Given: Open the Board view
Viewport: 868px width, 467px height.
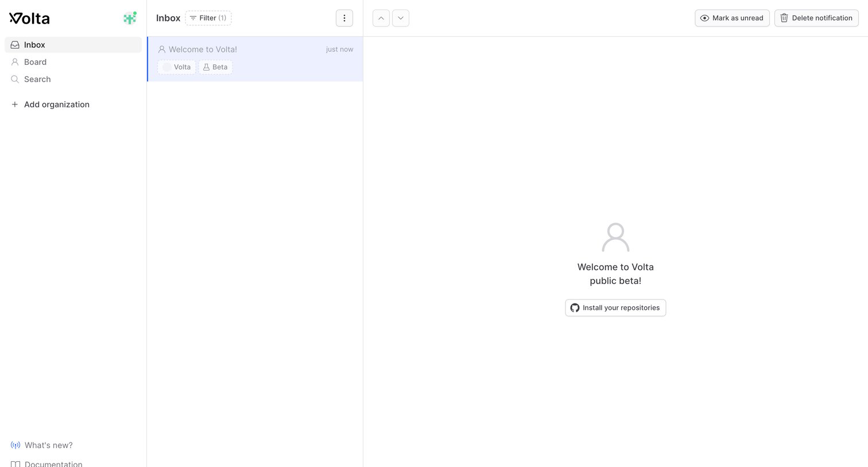Looking at the screenshot, I should (x=73, y=62).
